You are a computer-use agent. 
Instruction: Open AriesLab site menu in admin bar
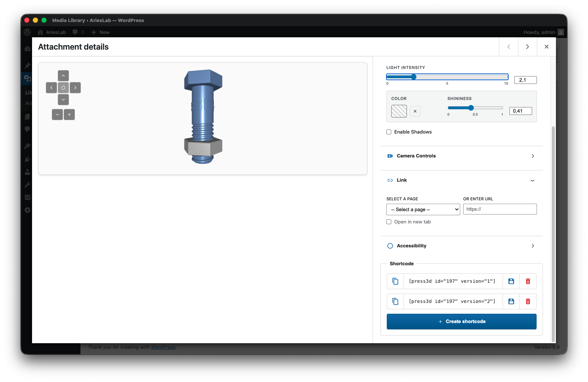[x=52, y=32]
